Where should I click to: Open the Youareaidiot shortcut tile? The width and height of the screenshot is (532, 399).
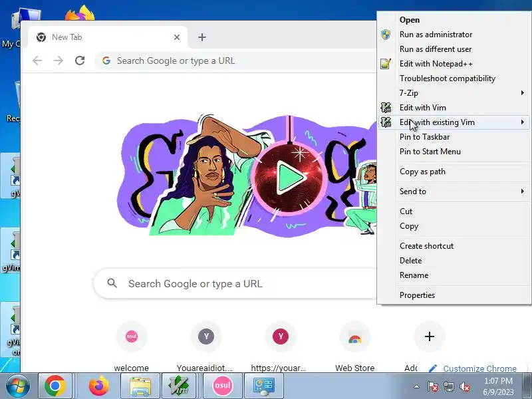(205, 346)
